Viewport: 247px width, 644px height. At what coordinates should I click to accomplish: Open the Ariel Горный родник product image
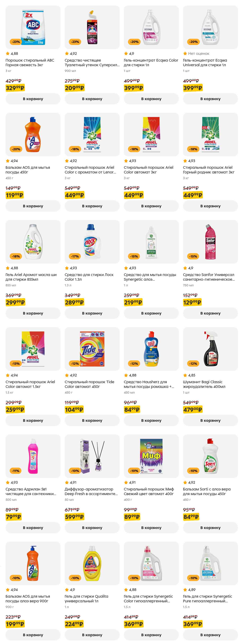click(210, 134)
